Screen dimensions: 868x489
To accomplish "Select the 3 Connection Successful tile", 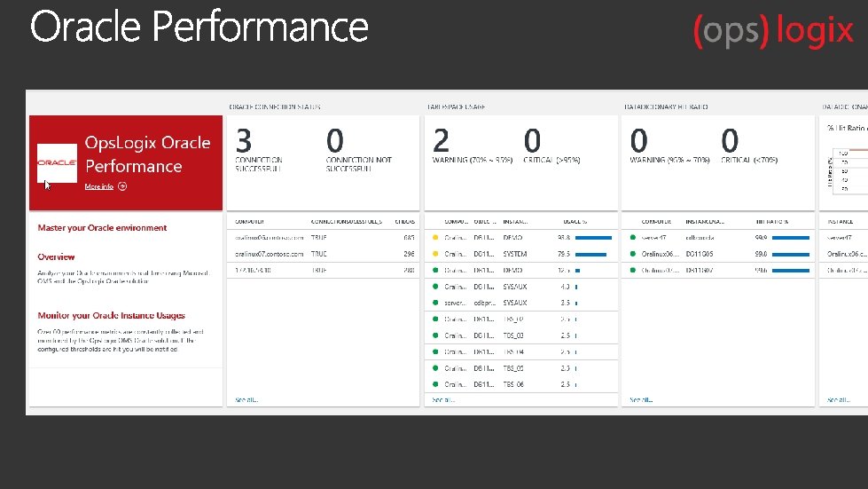I will pos(259,150).
